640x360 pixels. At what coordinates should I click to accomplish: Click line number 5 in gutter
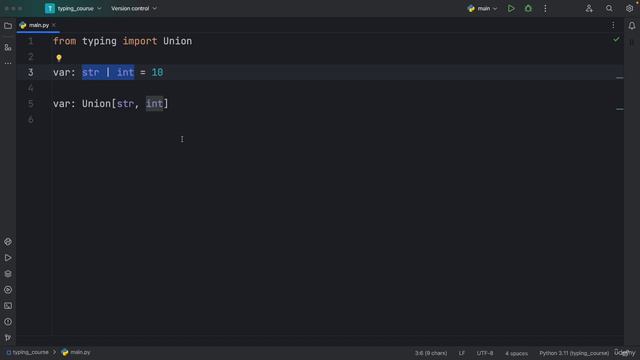[31, 104]
